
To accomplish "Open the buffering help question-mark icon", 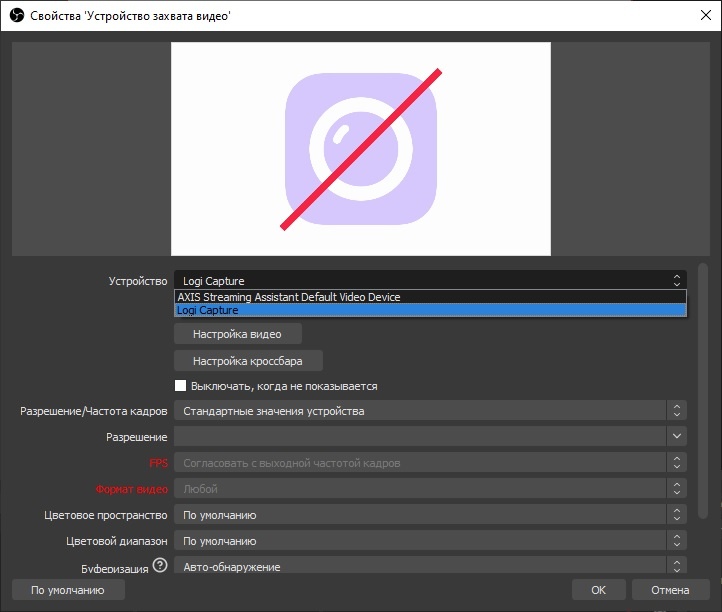I will (160, 565).
